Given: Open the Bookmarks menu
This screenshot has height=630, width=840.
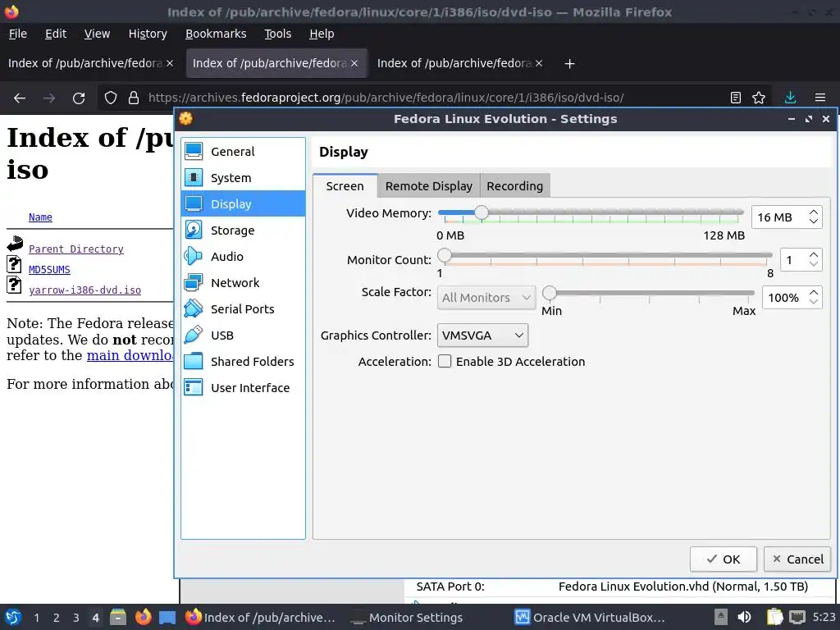Looking at the screenshot, I should pyautogui.click(x=216, y=34).
